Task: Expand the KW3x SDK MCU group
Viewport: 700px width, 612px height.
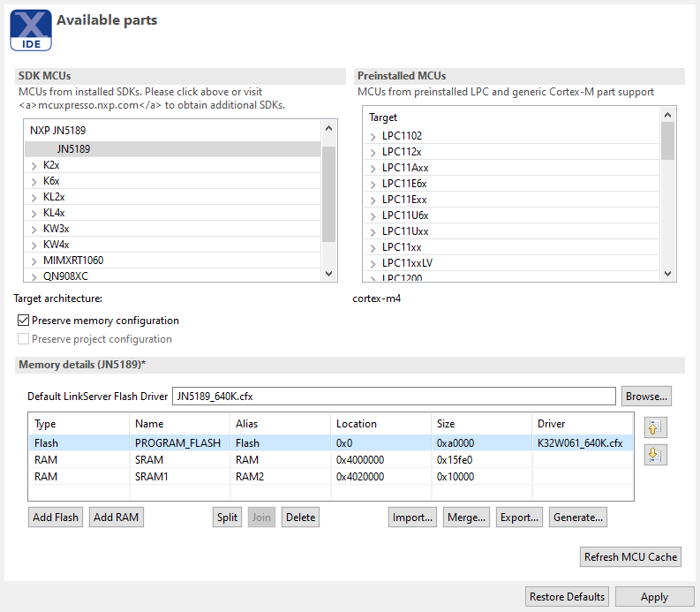Action: (34, 230)
